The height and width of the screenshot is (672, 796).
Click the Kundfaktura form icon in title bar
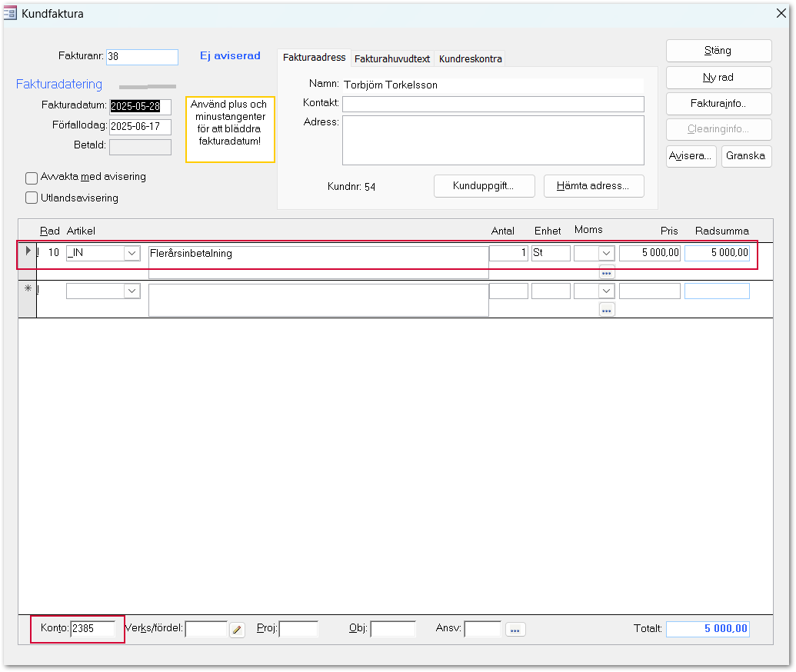tap(11, 13)
